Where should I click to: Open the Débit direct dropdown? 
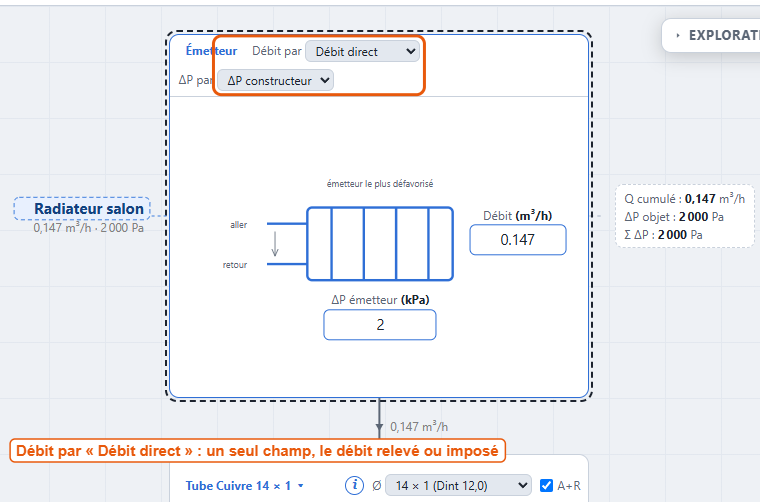pos(362,51)
